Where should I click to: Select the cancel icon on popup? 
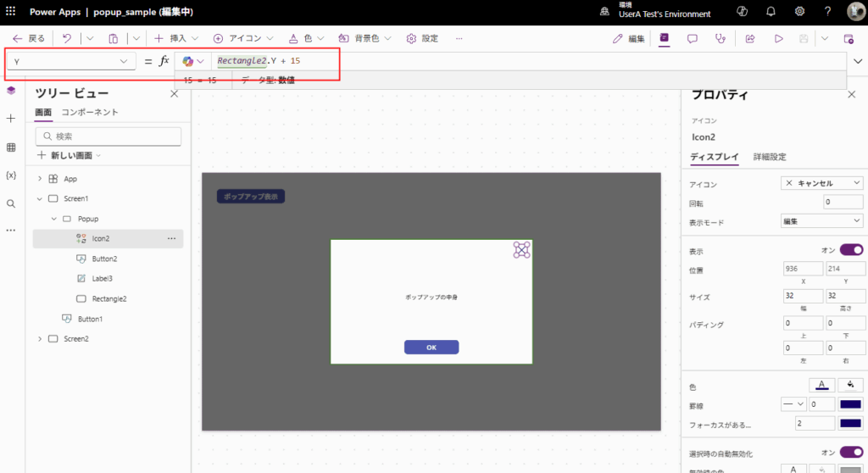[521, 250]
